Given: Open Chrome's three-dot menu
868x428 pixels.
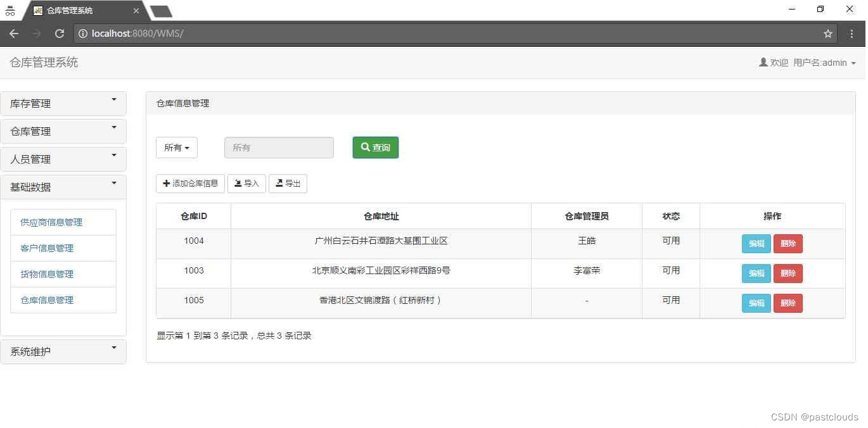Looking at the screenshot, I should tap(852, 34).
